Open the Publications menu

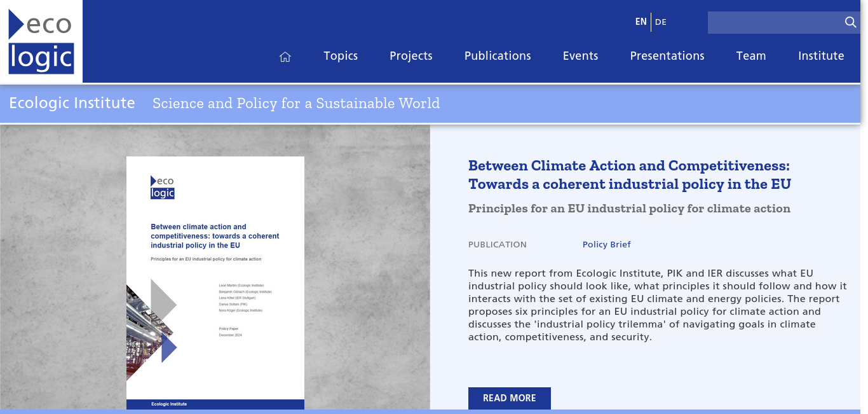tap(498, 56)
